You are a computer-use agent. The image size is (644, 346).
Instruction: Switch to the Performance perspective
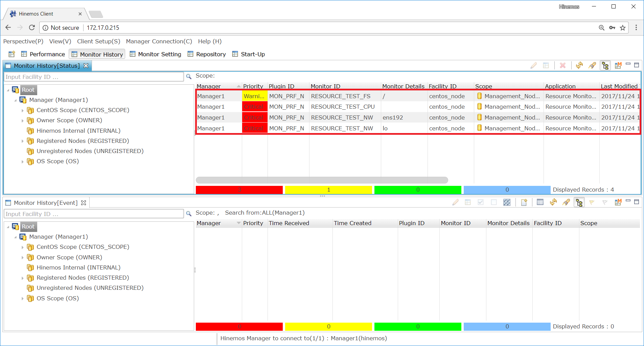[x=43, y=54]
